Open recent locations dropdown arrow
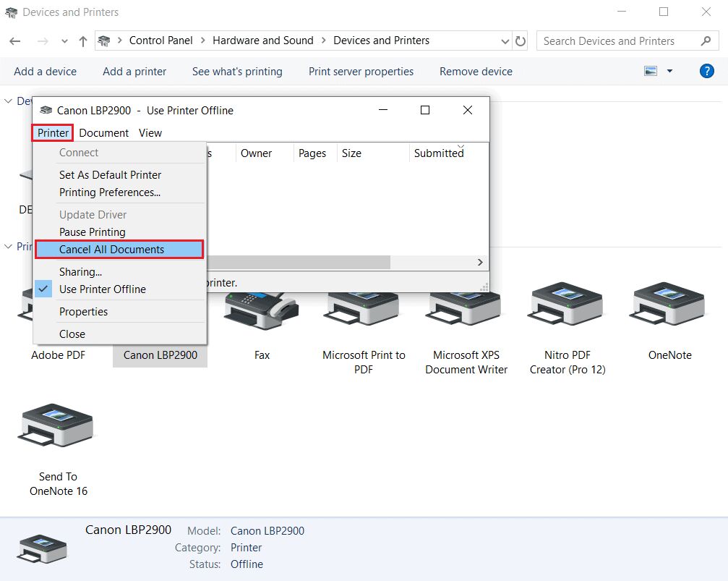 pos(65,41)
